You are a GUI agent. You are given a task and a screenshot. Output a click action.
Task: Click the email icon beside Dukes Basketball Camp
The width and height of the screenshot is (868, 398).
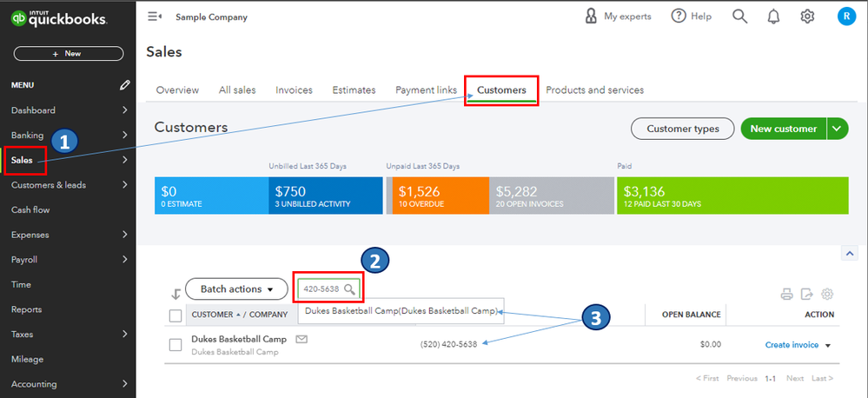pyautogui.click(x=301, y=340)
